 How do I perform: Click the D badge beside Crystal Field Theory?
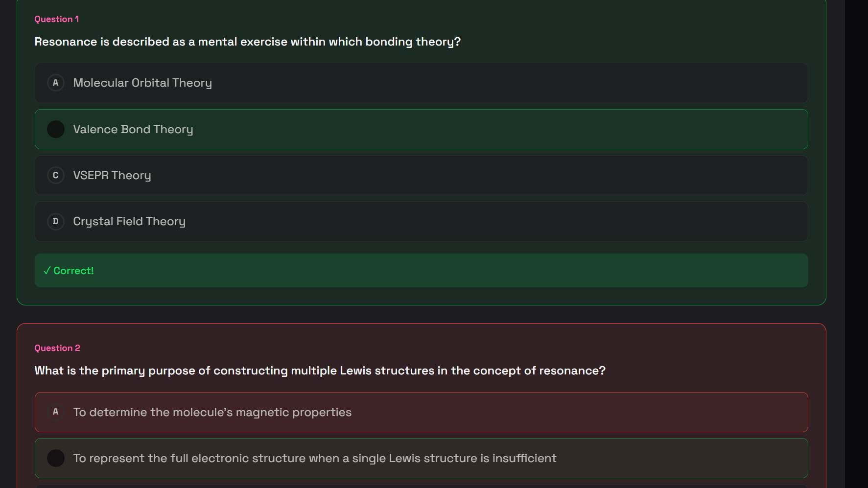55,221
